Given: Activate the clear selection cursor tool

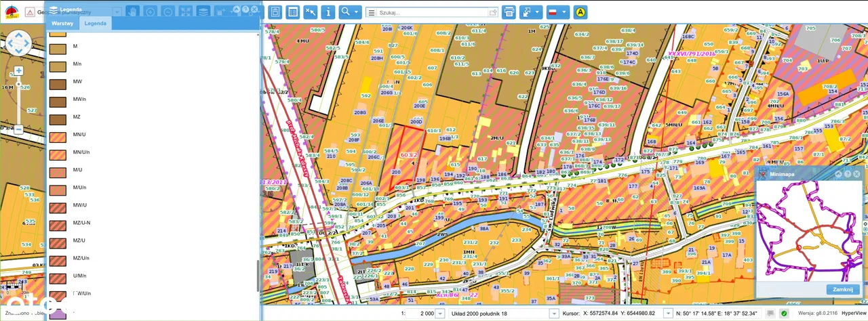Looking at the screenshot, I should (310, 12).
